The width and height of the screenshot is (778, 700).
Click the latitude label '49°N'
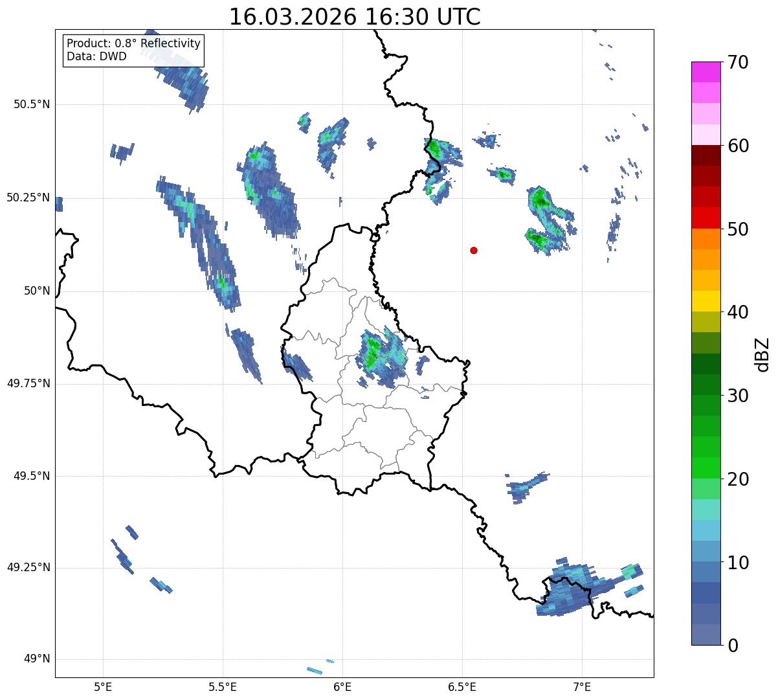click(x=37, y=659)
